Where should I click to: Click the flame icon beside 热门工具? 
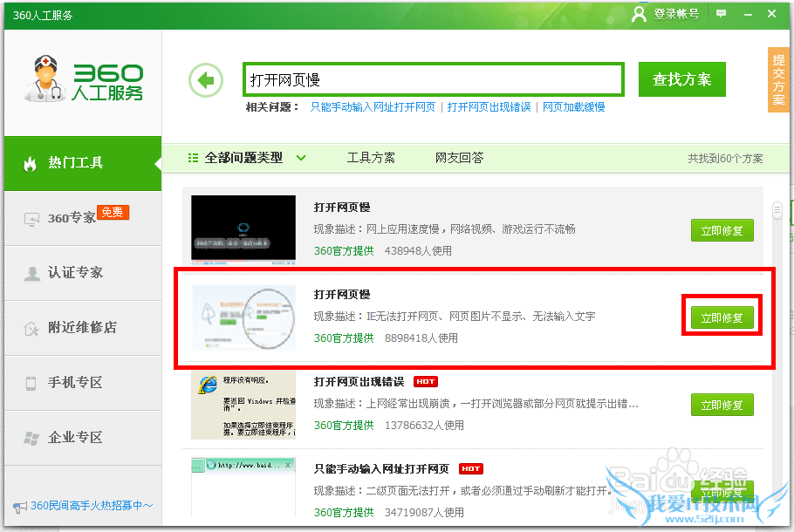click(31, 163)
